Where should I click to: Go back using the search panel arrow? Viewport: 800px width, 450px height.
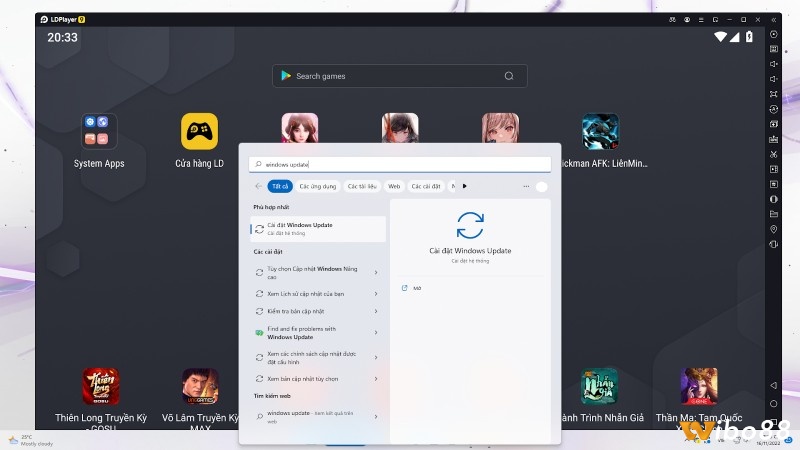pos(258,186)
